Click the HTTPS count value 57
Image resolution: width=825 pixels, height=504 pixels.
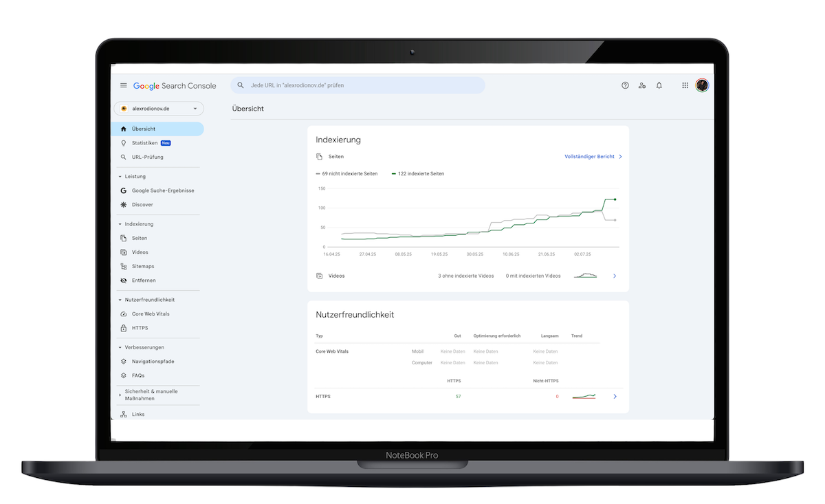pyautogui.click(x=458, y=397)
